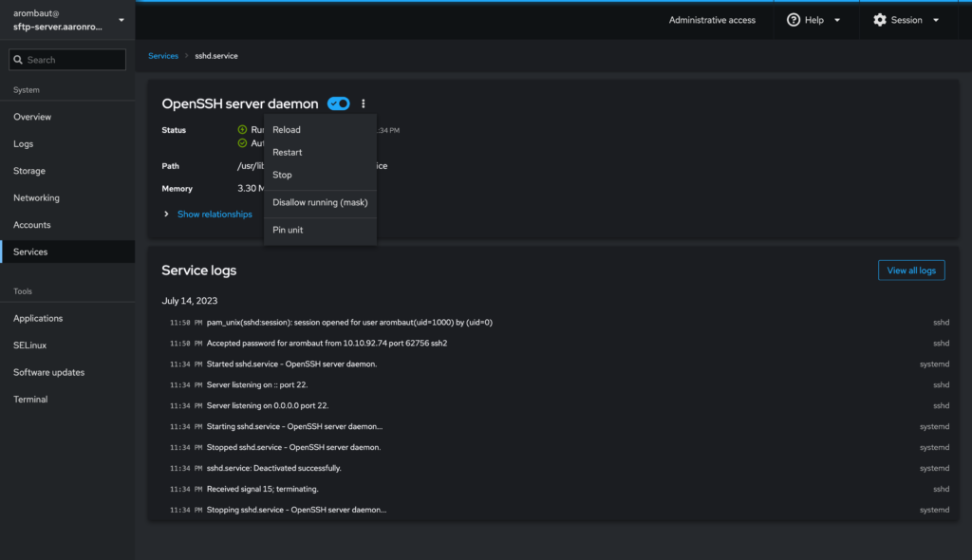Choose Disallow running (mask) option
This screenshot has width=972, height=560.
click(320, 202)
